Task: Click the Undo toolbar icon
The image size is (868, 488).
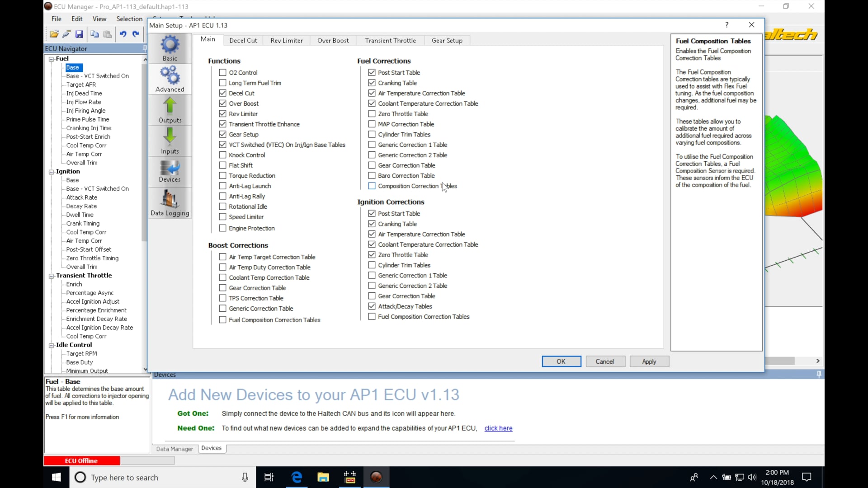Action: tap(123, 34)
